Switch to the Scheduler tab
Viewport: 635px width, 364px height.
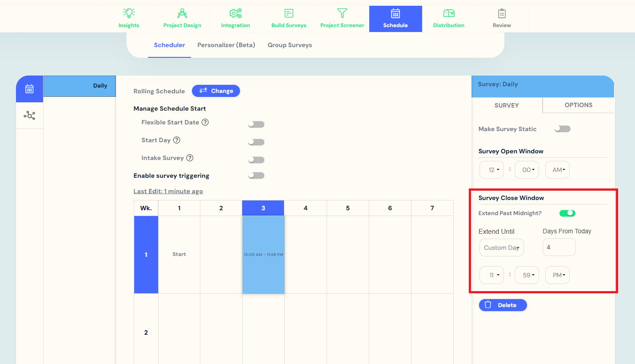coord(169,45)
